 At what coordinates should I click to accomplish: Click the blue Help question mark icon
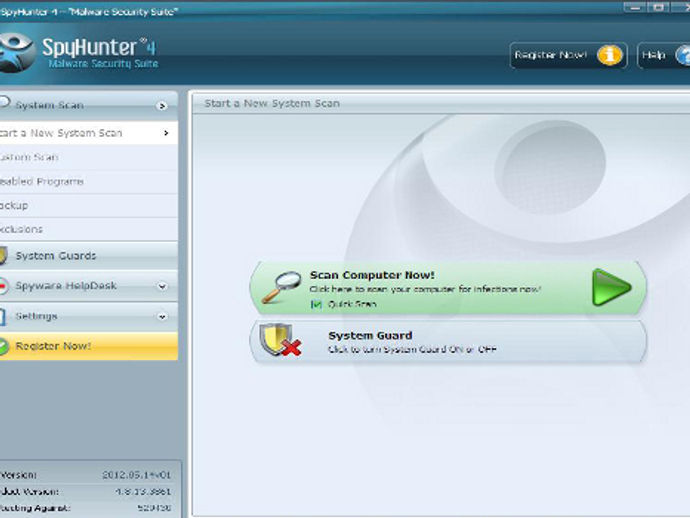click(683, 55)
